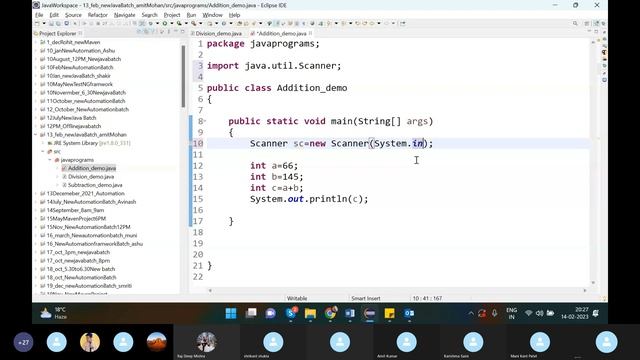Expand JRE System Library node

[43, 143]
